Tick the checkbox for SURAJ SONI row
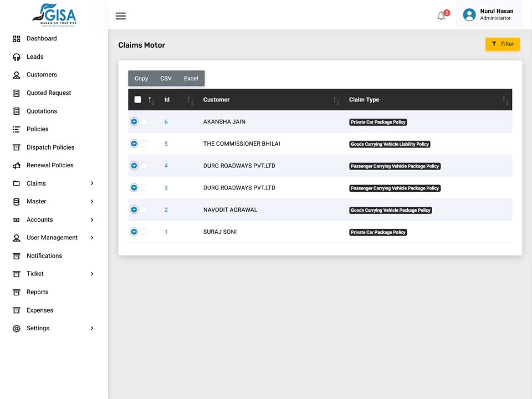This screenshot has width=532, height=399. click(144, 232)
